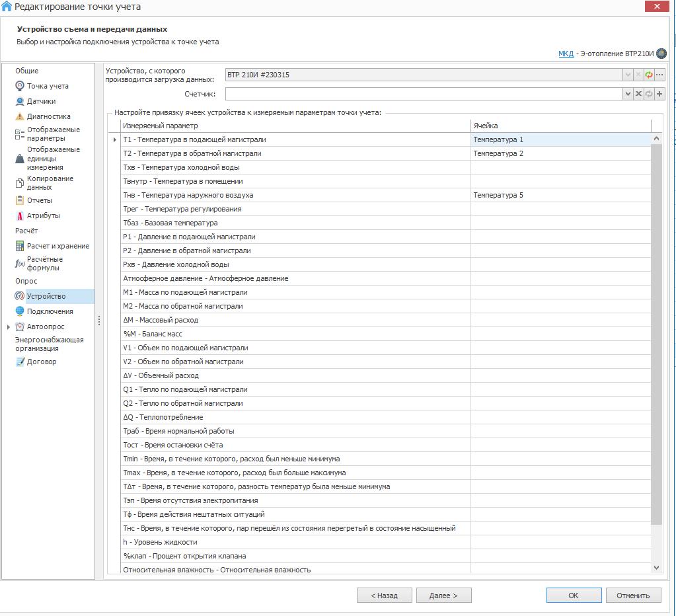Select Точка учета in the sidebar
The width and height of the screenshot is (676, 616).
coord(47,86)
